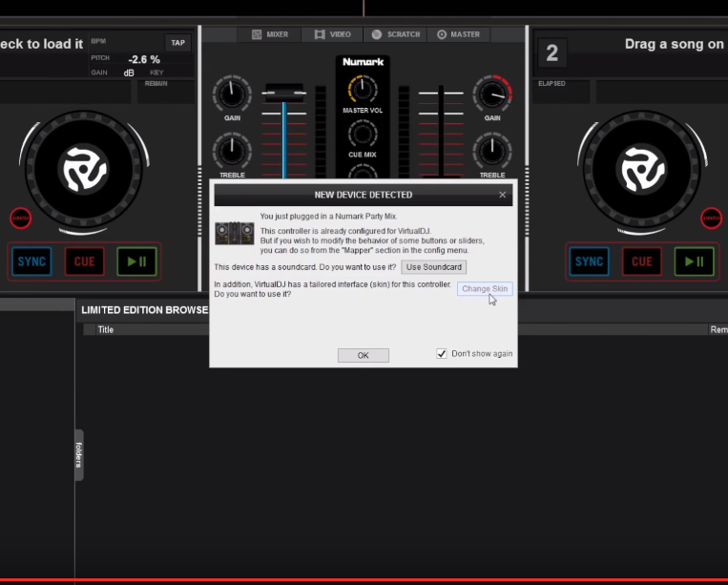The image size is (728, 585).
Task: Expand the folders side panel tab
Action: pos(79,455)
